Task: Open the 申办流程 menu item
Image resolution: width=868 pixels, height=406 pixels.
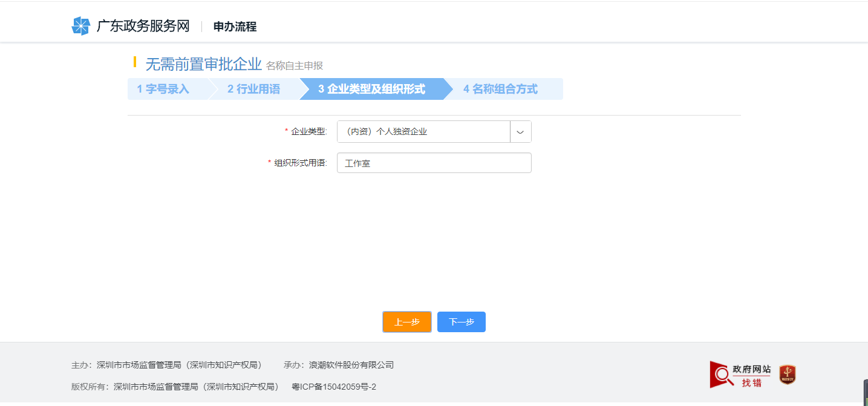Action: [233, 26]
